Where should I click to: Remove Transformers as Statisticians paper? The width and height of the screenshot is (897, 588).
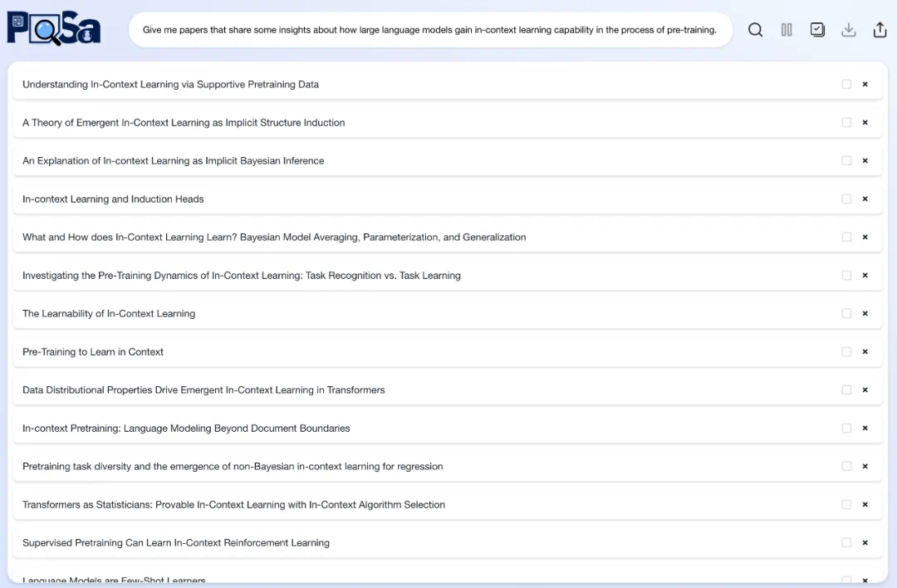click(x=865, y=504)
